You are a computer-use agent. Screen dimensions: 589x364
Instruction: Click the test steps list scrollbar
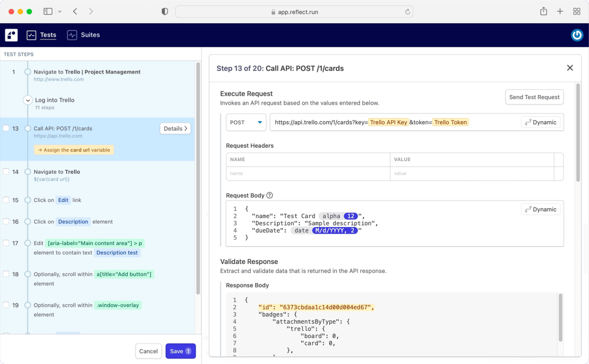point(198,178)
